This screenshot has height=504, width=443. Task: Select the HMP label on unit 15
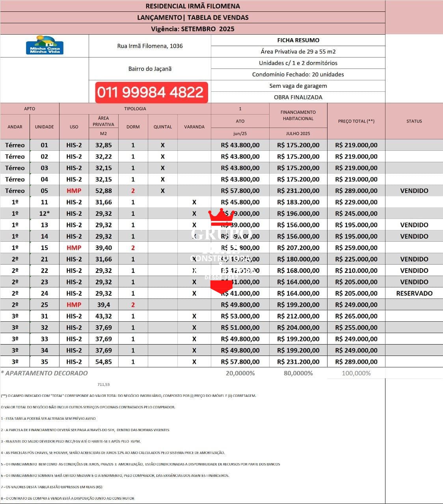pyautogui.click(x=74, y=248)
